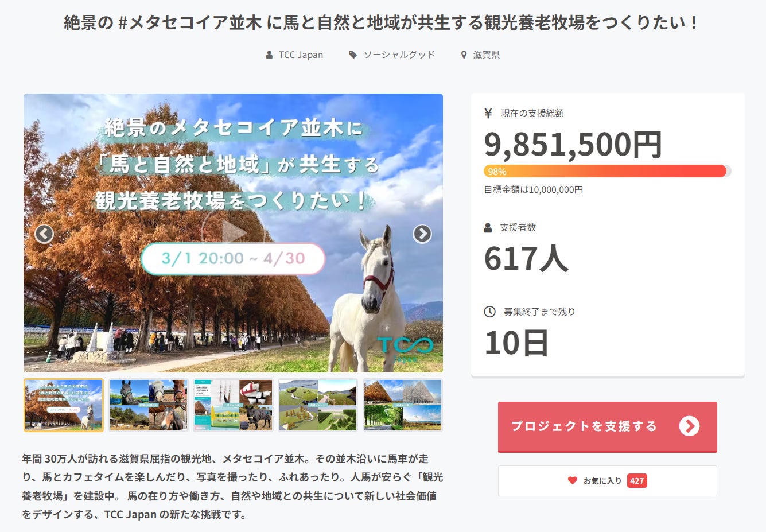Open the ソーシャルグッド category link
The height and width of the screenshot is (532, 766).
(x=399, y=55)
